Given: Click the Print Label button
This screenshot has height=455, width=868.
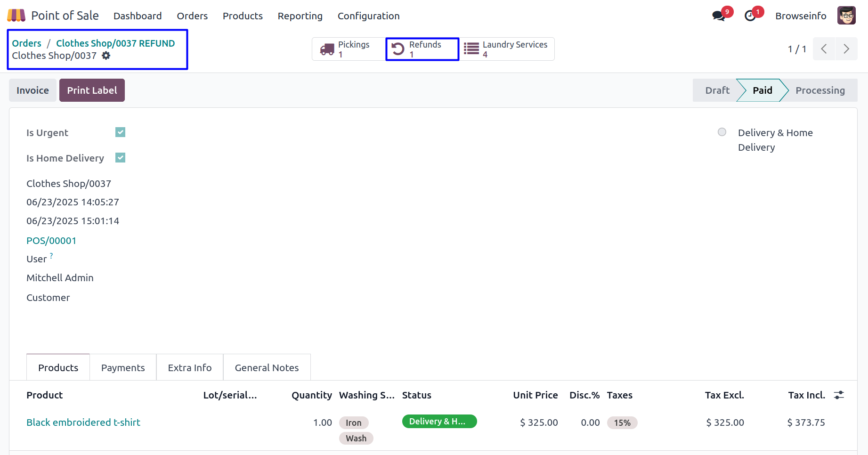Looking at the screenshot, I should pos(92,90).
